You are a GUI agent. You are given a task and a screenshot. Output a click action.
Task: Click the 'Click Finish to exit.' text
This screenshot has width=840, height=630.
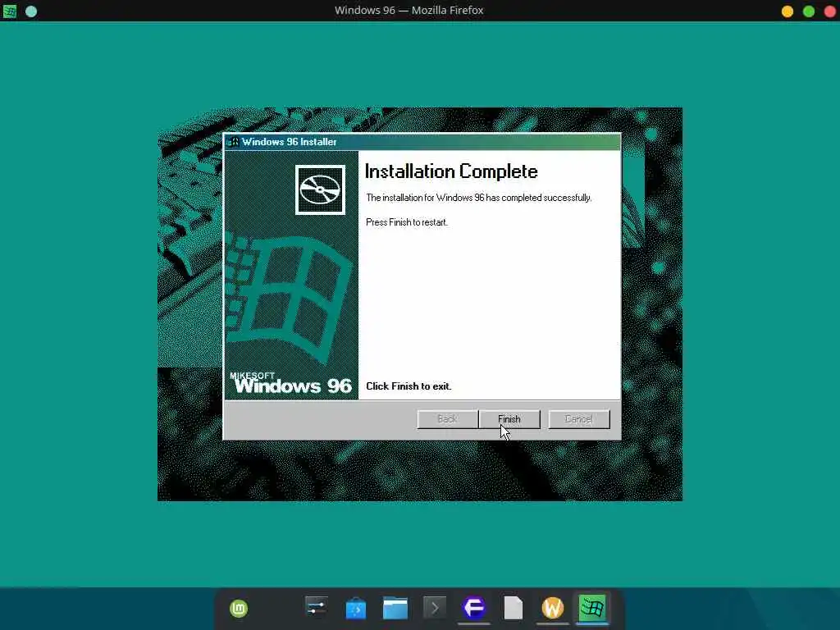409,386
